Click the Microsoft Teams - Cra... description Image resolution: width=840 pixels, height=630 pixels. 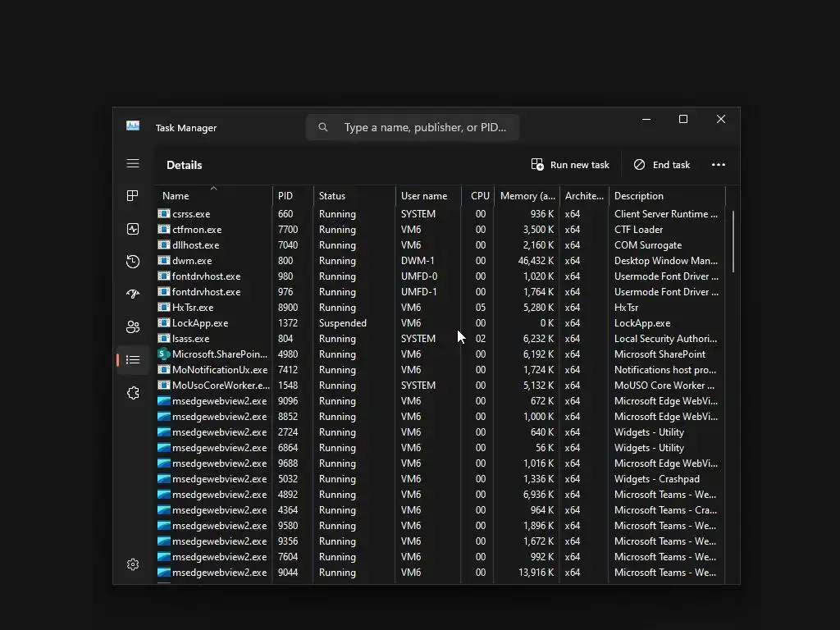click(665, 510)
